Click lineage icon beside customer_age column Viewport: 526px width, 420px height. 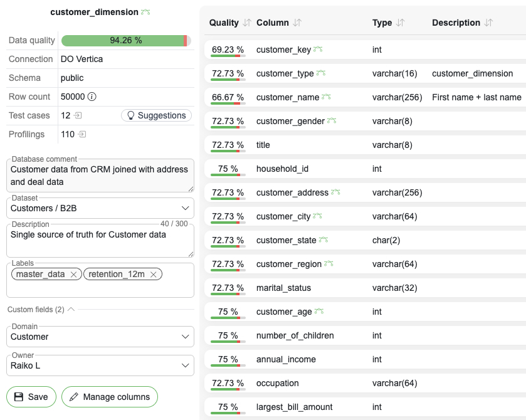click(319, 312)
